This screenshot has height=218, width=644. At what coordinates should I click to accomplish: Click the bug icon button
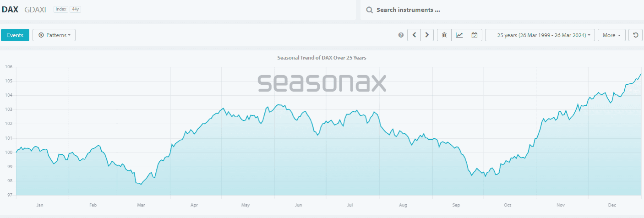point(444,35)
